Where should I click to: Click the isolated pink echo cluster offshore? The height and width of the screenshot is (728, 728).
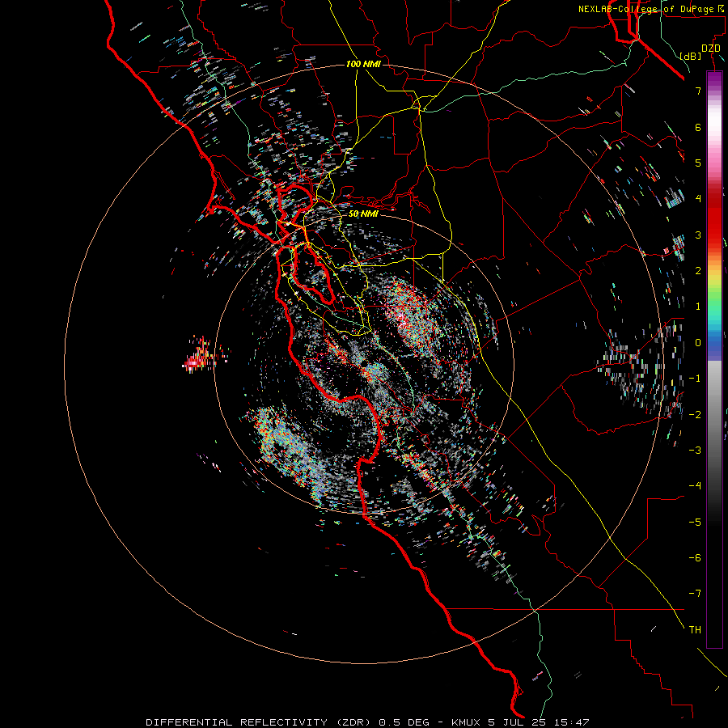click(201, 357)
